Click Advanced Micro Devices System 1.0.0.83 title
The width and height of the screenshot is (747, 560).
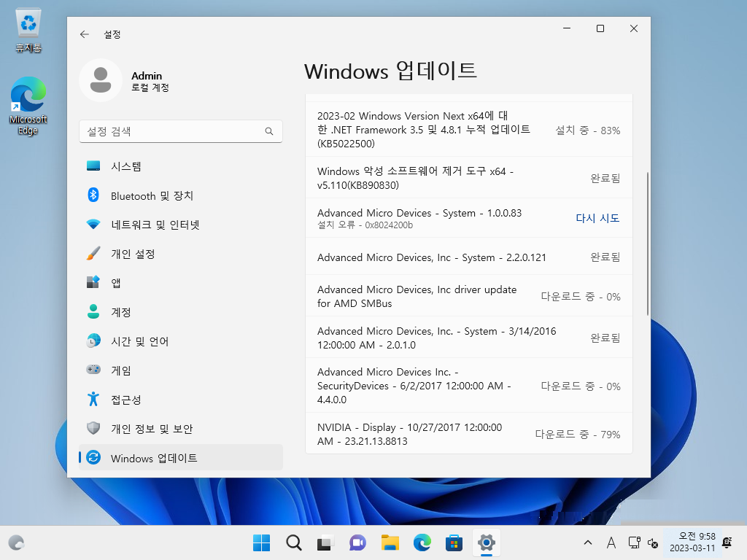[x=419, y=213]
